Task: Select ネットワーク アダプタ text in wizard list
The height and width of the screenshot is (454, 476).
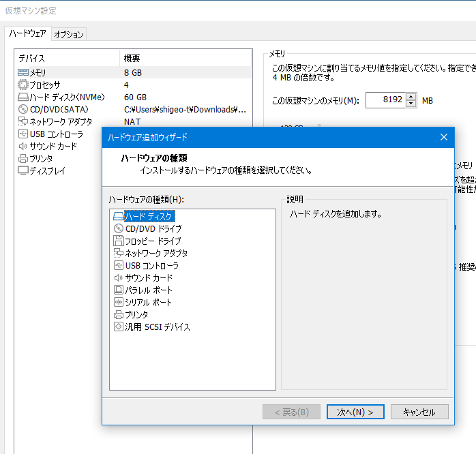Action: tap(156, 253)
